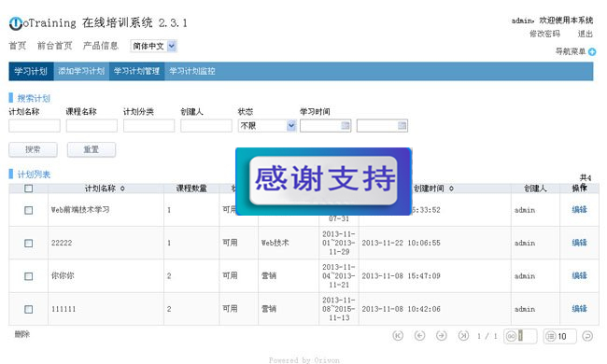
Task: Open the 状态 不限 status dropdown
Action: pos(267,125)
